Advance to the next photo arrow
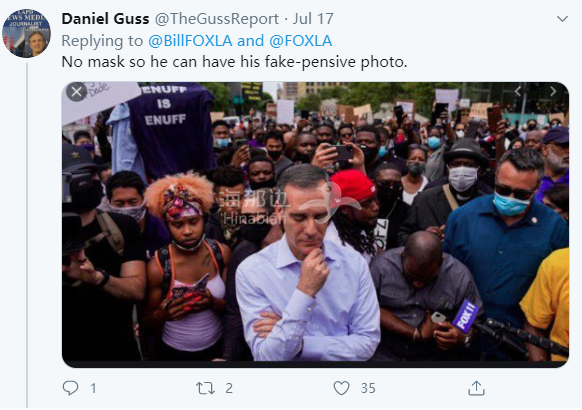This screenshot has height=410, width=582. [553, 91]
